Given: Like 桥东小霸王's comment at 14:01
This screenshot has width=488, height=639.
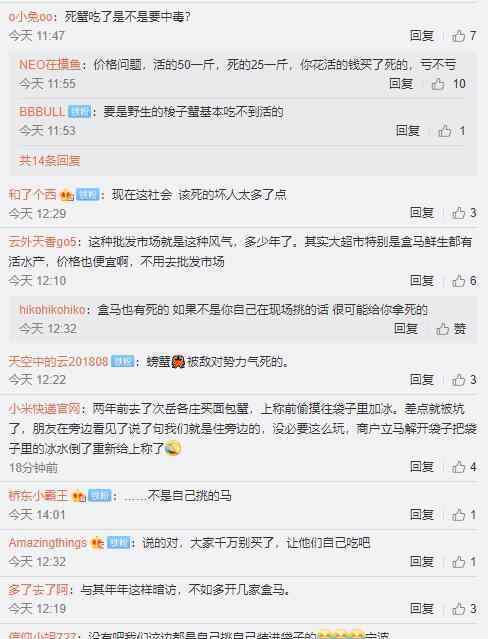Looking at the screenshot, I should (x=464, y=515).
